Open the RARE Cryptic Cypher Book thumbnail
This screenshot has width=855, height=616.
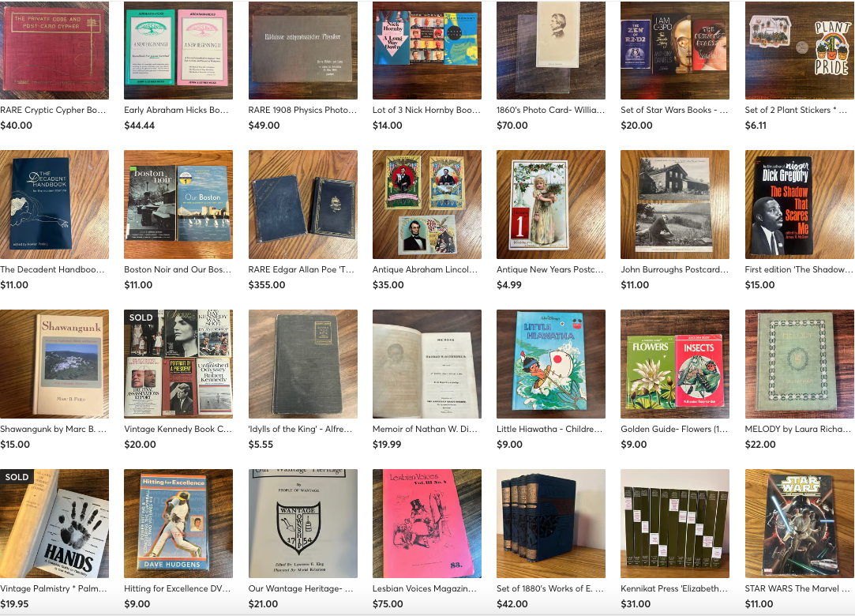click(x=54, y=51)
